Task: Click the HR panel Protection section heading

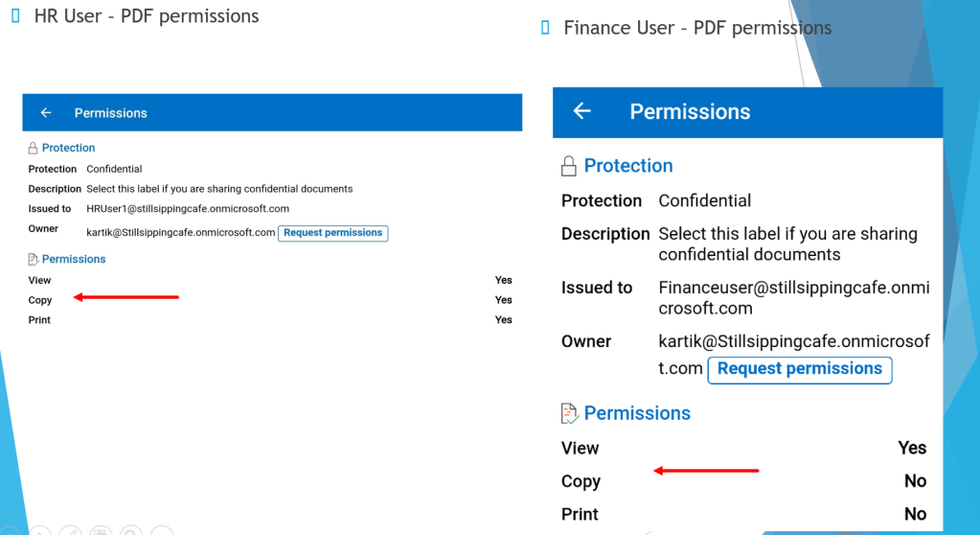Action: 68,148
